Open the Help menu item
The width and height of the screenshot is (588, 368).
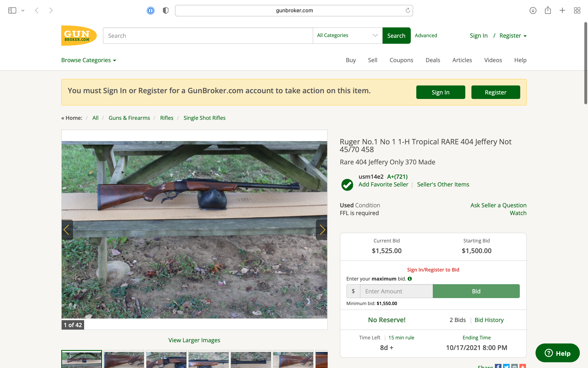pyautogui.click(x=520, y=60)
